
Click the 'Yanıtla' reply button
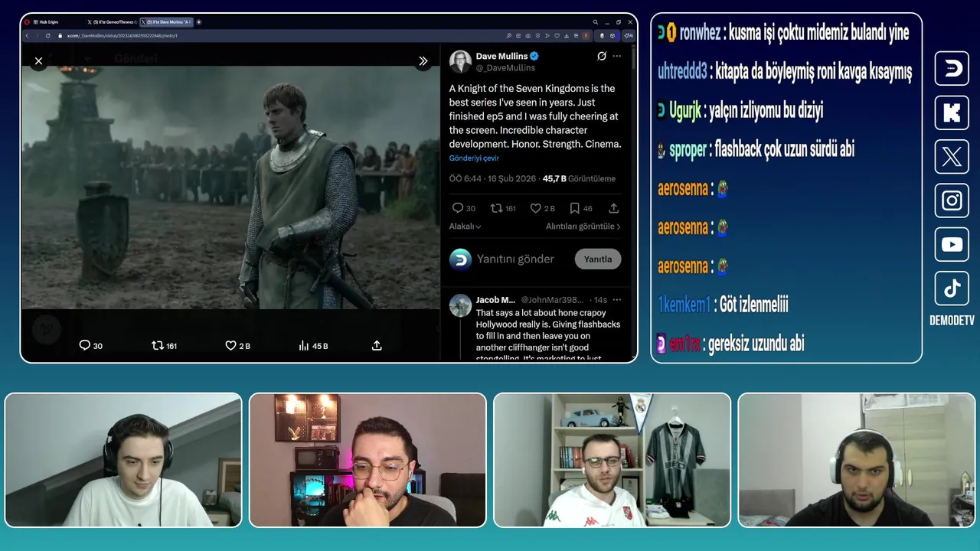click(598, 259)
